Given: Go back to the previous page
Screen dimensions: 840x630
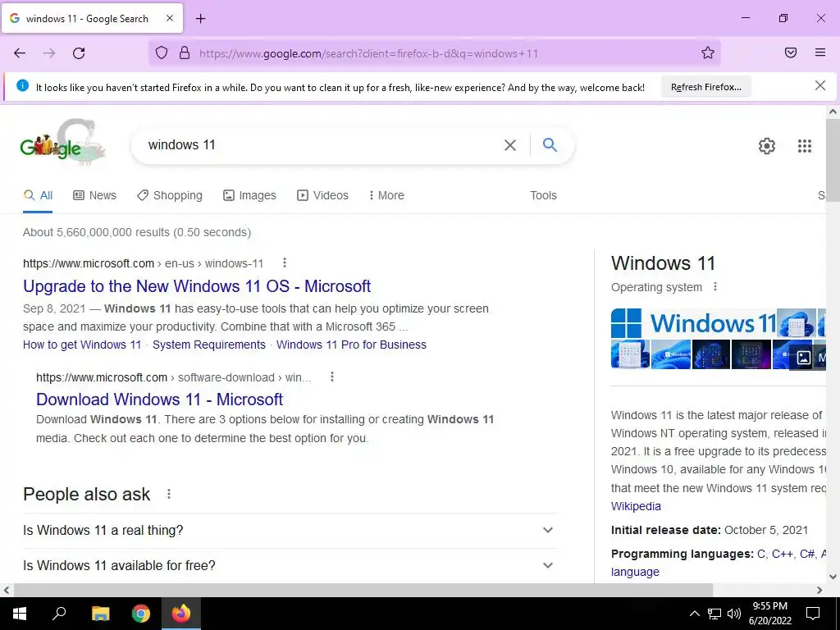Looking at the screenshot, I should point(20,53).
